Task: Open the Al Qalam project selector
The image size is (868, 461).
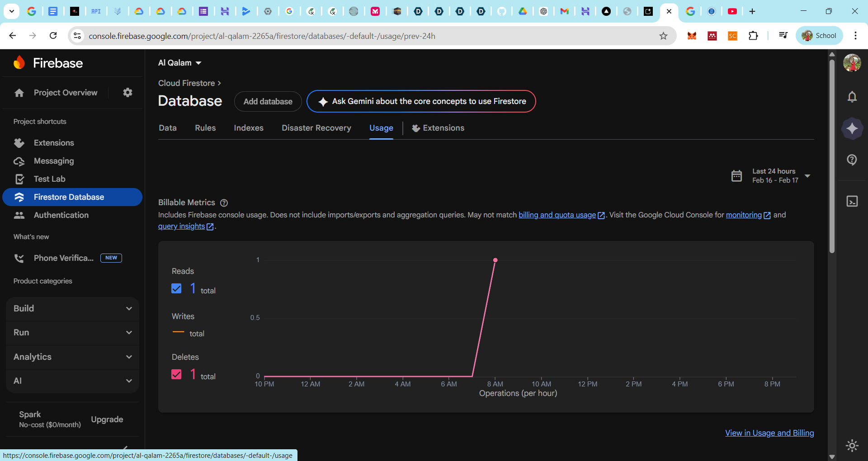Action: [179, 63]
